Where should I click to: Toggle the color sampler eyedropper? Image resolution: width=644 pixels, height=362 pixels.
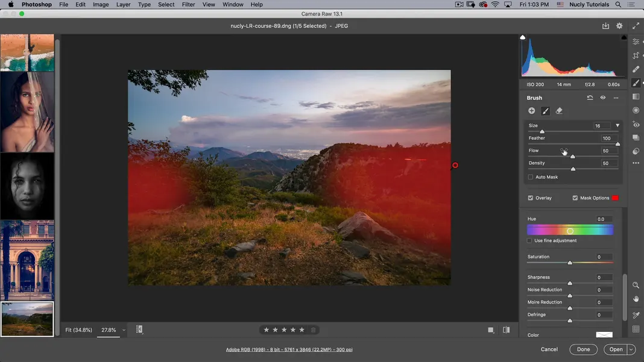click(x=636, y=315)
